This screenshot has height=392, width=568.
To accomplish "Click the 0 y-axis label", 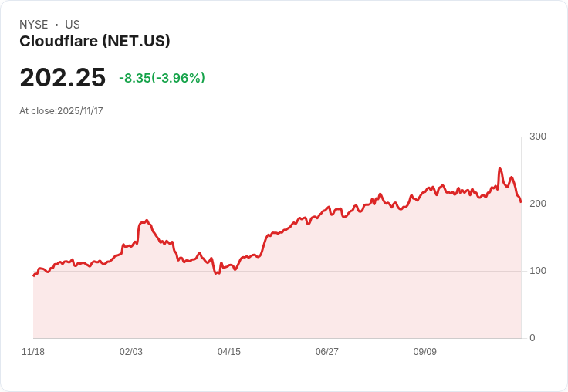I will click(x=532, y=338).
